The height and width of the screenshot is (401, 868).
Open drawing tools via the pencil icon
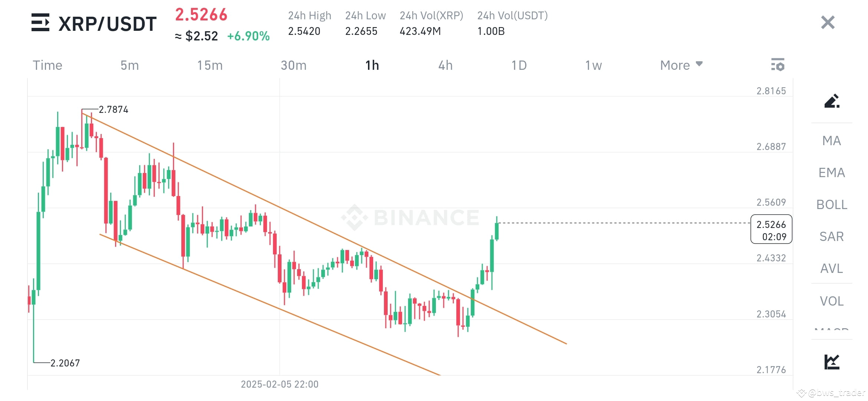833,101
